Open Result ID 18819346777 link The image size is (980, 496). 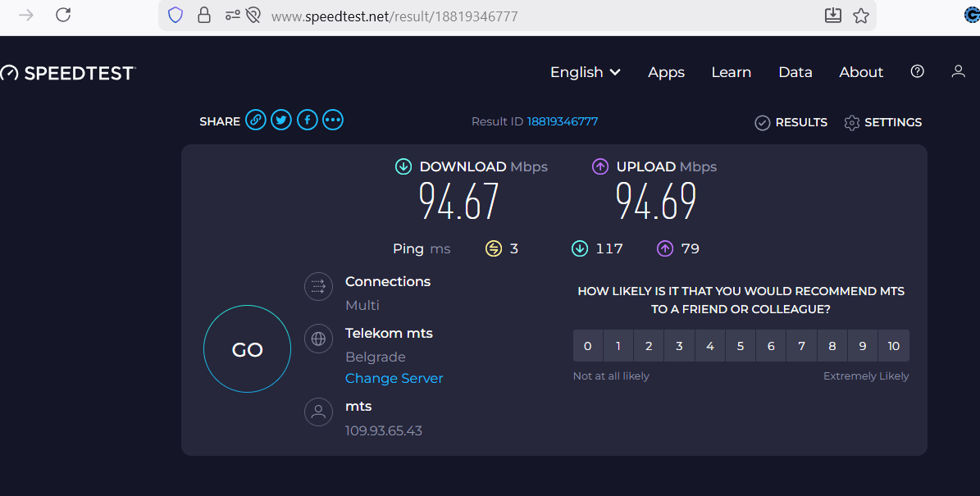(562, 122)
